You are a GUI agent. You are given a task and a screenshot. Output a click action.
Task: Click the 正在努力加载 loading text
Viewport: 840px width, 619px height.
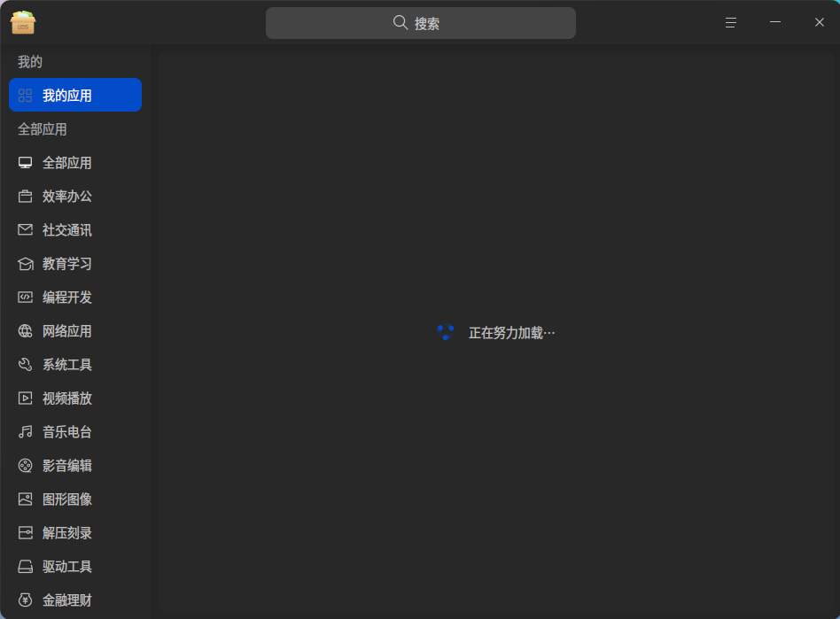pyautogui.click(x=511, y=333)
